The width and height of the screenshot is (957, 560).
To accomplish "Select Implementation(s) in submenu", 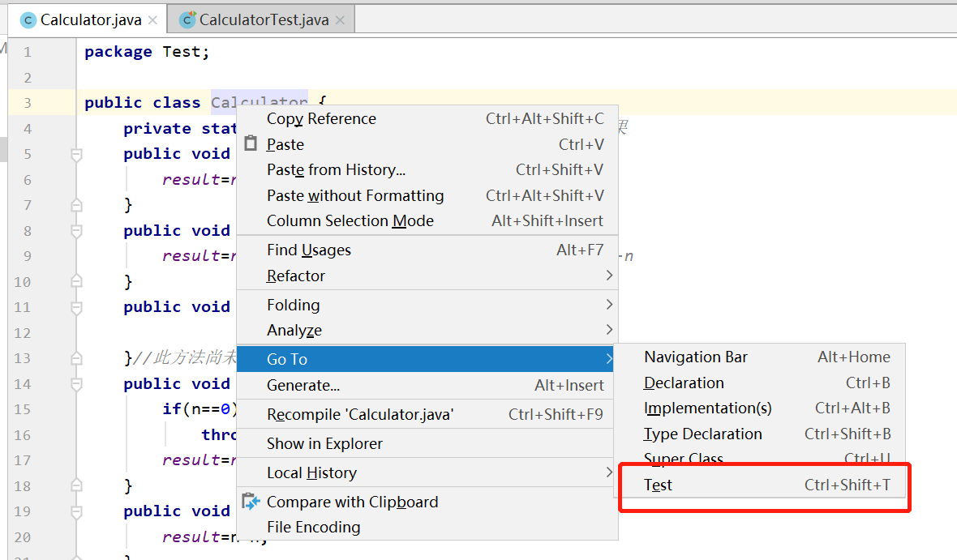I will (760, 408).
